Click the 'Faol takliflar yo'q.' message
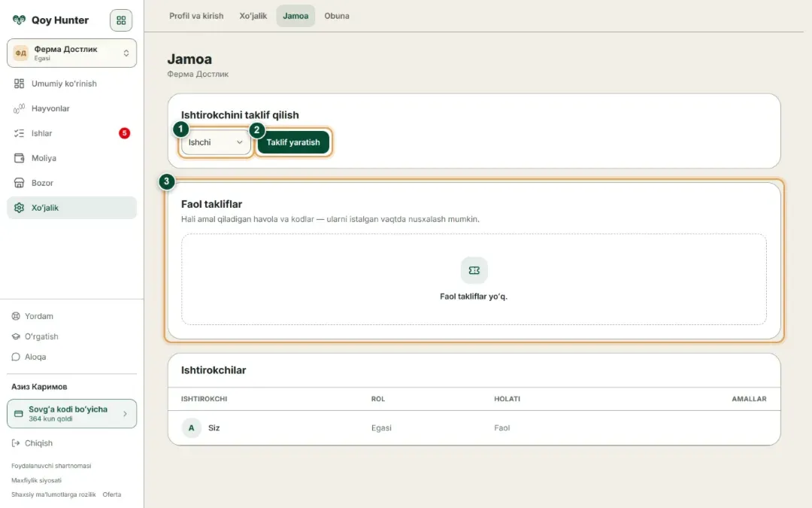The image size is (812, 508). 474,297
